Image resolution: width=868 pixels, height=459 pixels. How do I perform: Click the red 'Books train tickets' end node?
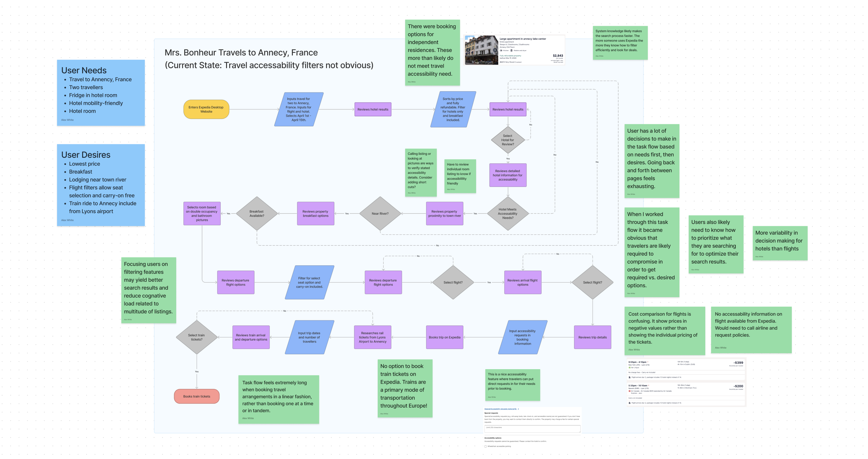[x=197, y=396]
